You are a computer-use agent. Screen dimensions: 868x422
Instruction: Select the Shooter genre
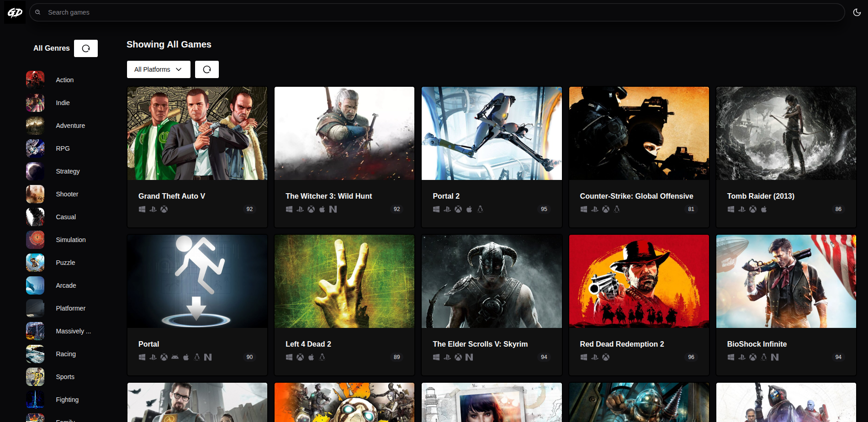pos(67,194)
